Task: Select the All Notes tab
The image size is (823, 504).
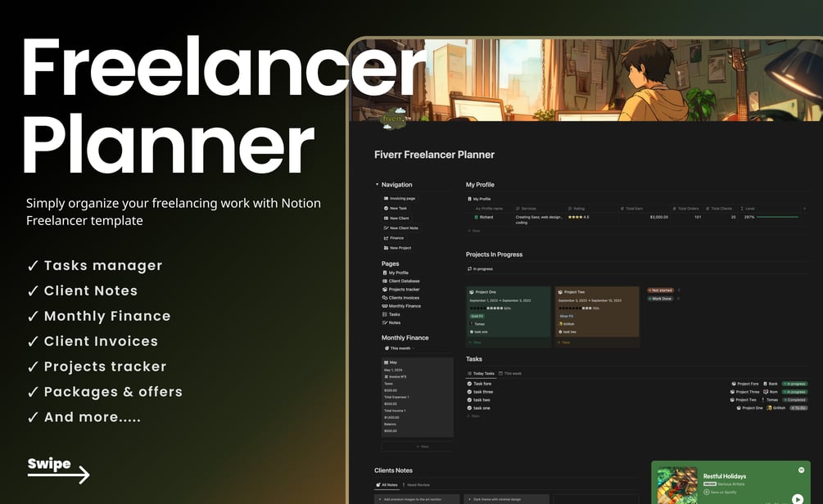Action: (x=387, y=485)
